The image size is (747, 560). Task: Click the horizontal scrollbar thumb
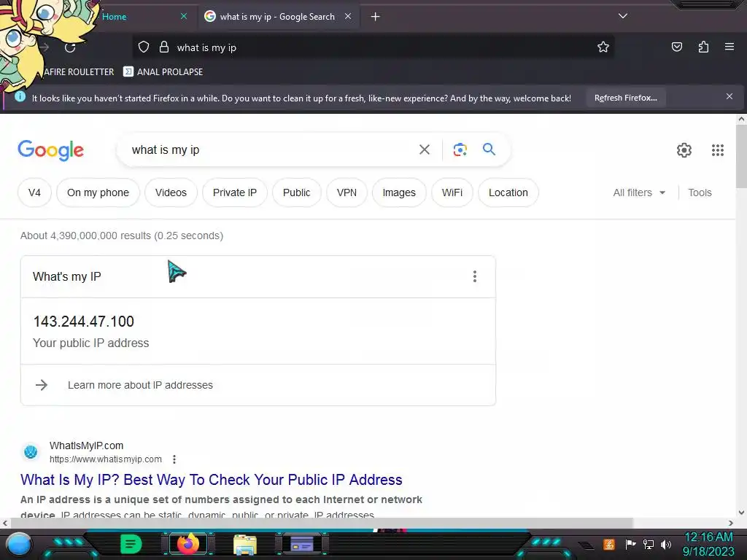[322, 523]
